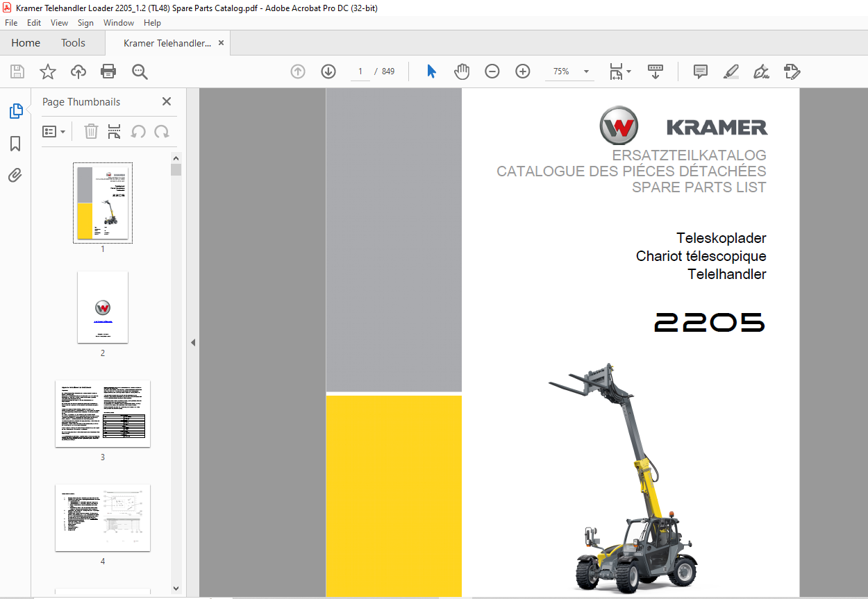Open the View menu
Image resolution: width=868 pixels, height=599 pixels.
(59, 23)
